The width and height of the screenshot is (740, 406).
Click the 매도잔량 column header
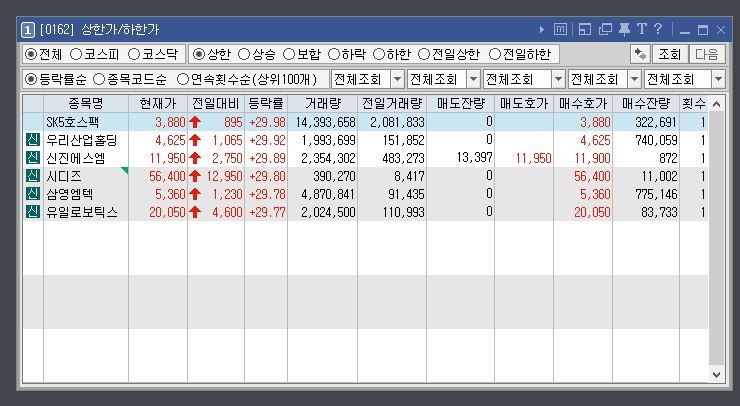[460, 104]
